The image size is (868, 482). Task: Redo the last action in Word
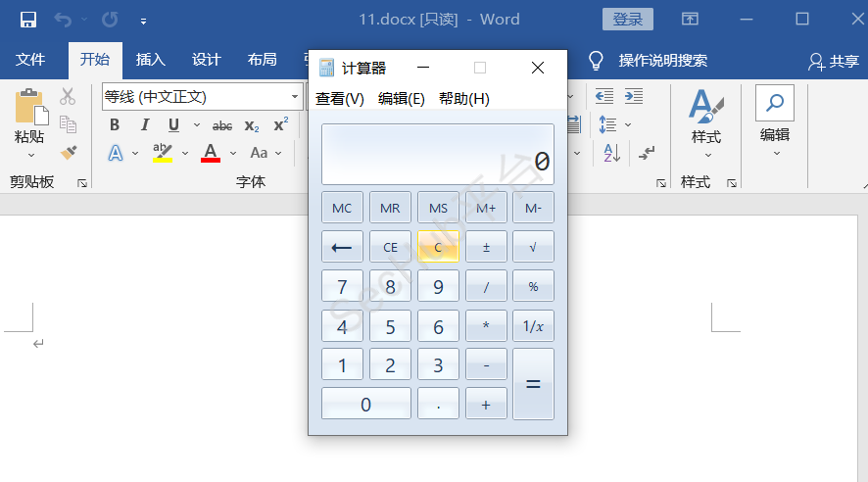pyautogui.click(x=110, y=20)
